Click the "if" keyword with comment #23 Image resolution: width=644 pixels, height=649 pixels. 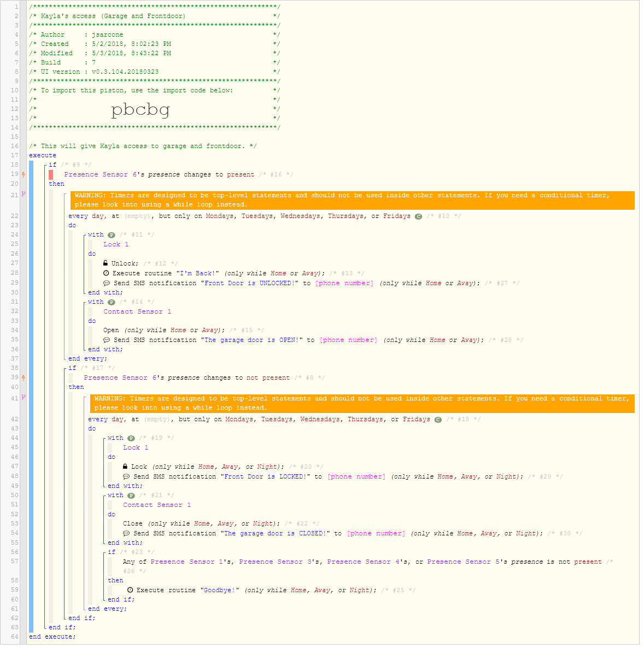coord(112,552)
